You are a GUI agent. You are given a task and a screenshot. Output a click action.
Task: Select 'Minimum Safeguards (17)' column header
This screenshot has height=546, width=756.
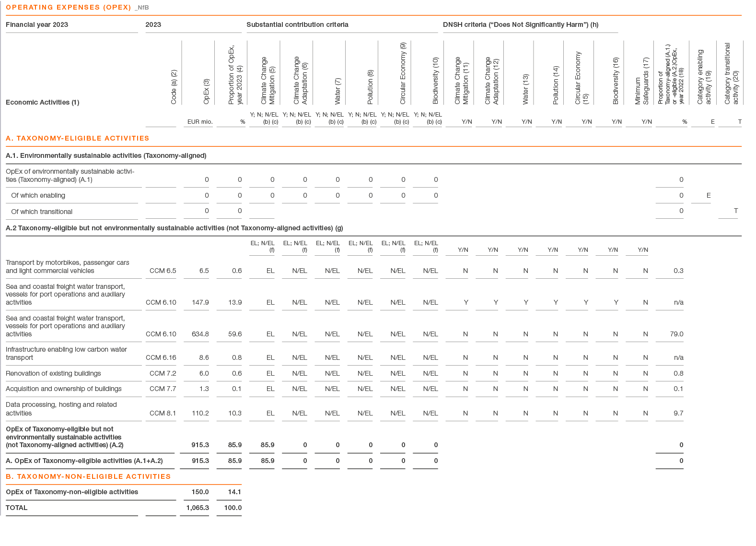(642, 81)
